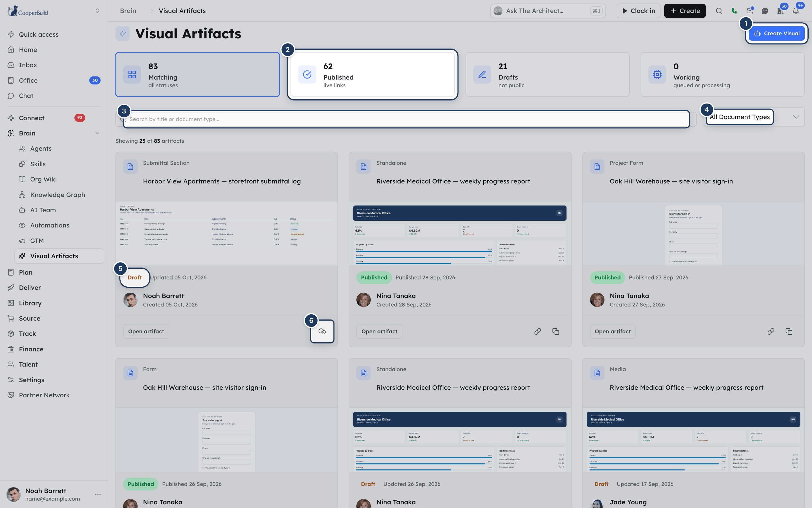Open Knowledge Graph in sidebar
Viewport: 812px width, 508px height.
click(58, 194)
